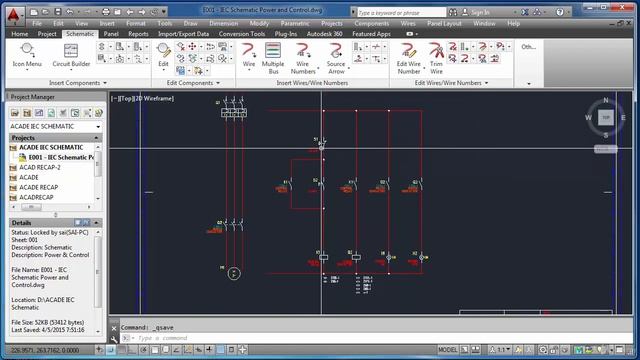Open the annotation scale 1:1 dropdown
This screenshot has width=640, height=360.
click(500, 350)
